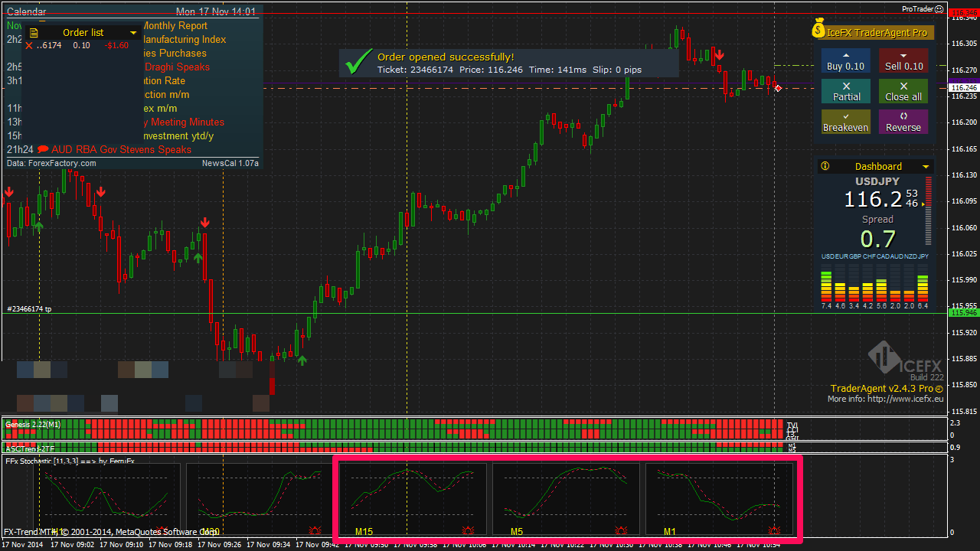Click the red 116.346 price tag on axis

(963, 14)
